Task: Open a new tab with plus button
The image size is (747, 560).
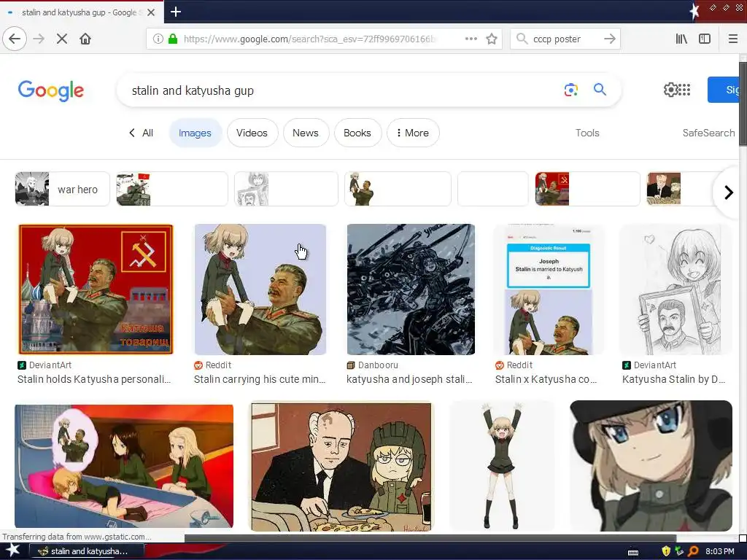Action: pyautogui.click(x=176, y=12)
